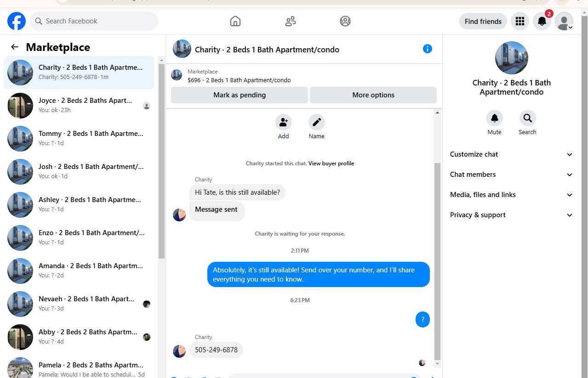This screenshot has height=378, width=588.
Task: Open View buyer profile link
Action: point(331,164)
